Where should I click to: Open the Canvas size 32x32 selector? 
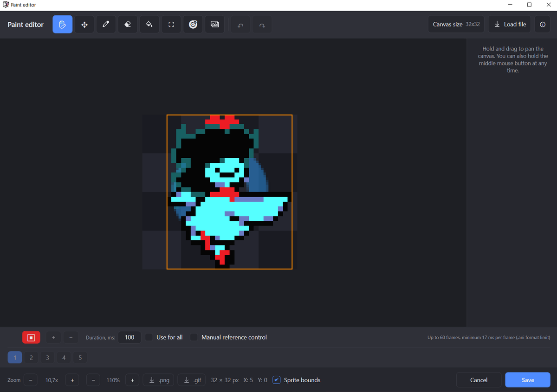[456, 24]
